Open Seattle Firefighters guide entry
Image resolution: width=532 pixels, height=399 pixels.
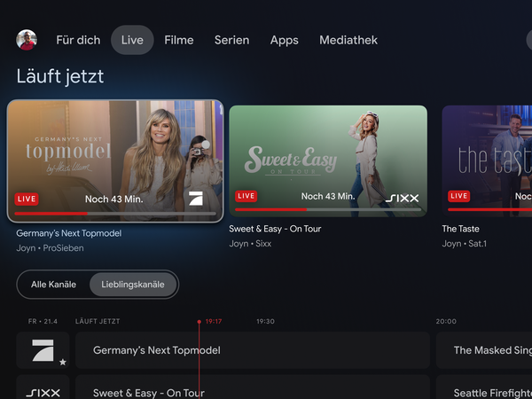(484, 387)
